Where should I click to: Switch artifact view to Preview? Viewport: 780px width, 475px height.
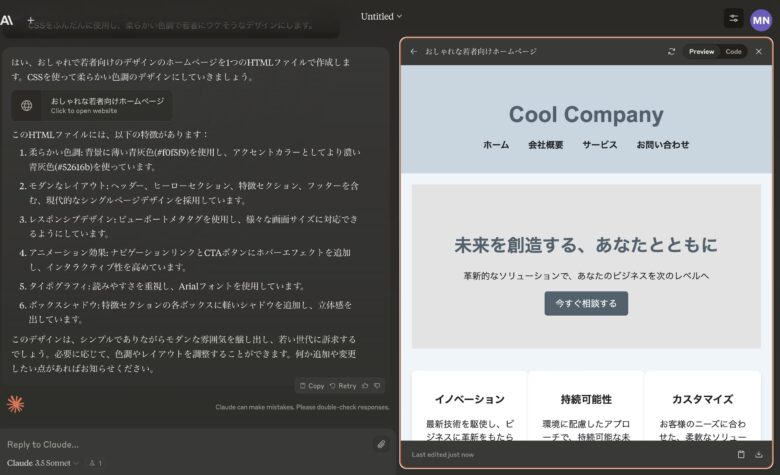(x=702, y=51)
